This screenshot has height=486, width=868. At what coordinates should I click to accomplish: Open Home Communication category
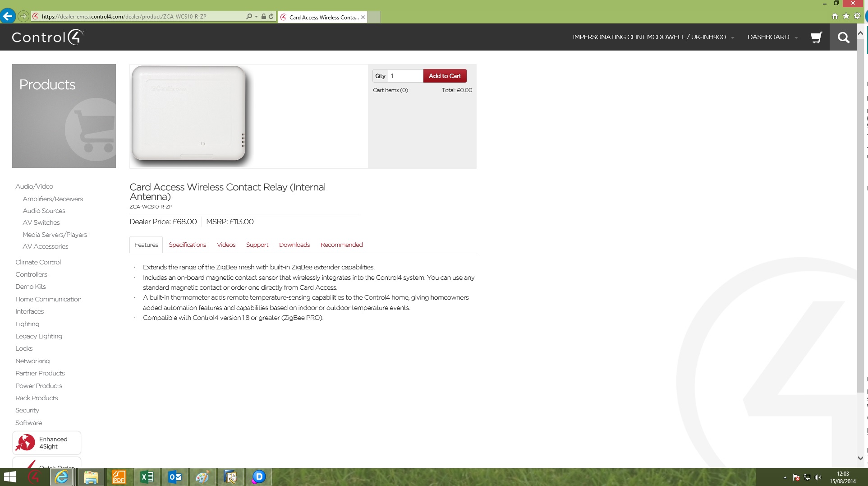tap(48, 299)
